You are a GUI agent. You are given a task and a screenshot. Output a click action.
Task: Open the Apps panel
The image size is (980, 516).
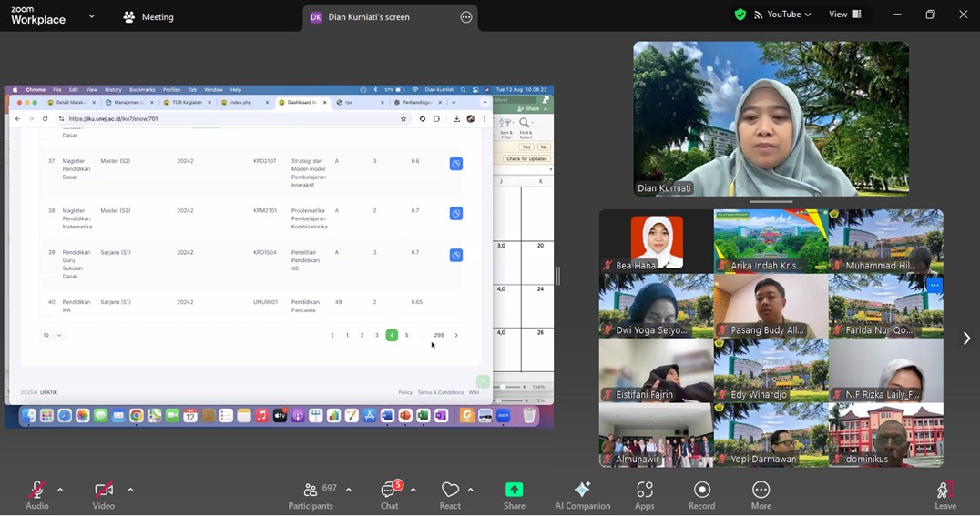pyautogui.click(x=645, y=494)
